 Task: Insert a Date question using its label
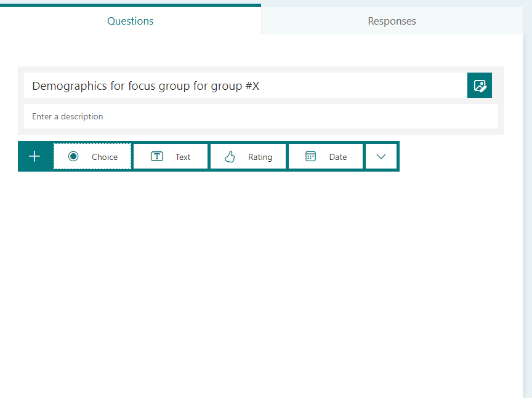pyautogui.click(x=337, y=157)
